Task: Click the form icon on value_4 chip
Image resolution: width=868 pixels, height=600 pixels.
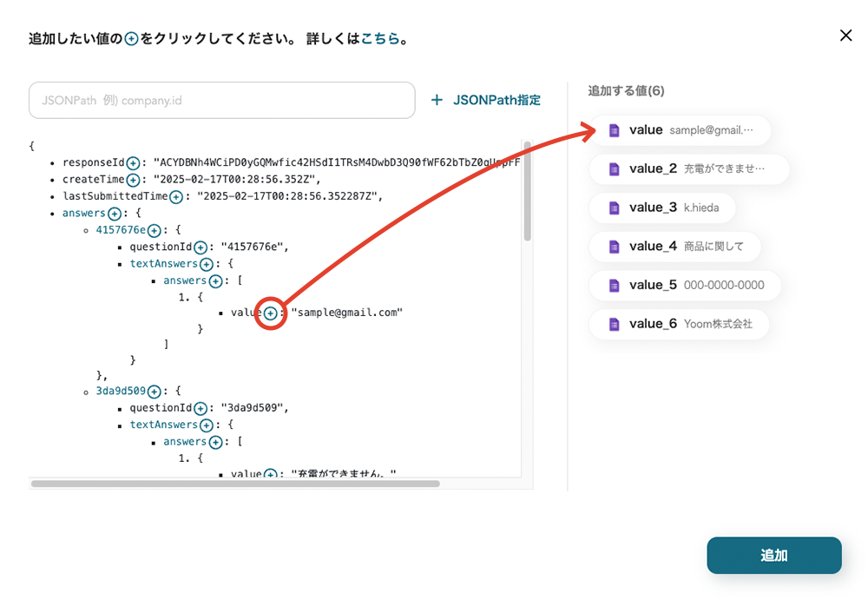Action: (614, 247)
